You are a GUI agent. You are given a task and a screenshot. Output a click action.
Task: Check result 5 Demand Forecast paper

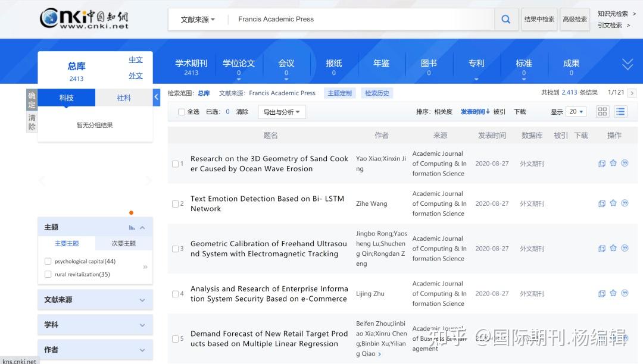pyautogui.click(x=175, y=339)
